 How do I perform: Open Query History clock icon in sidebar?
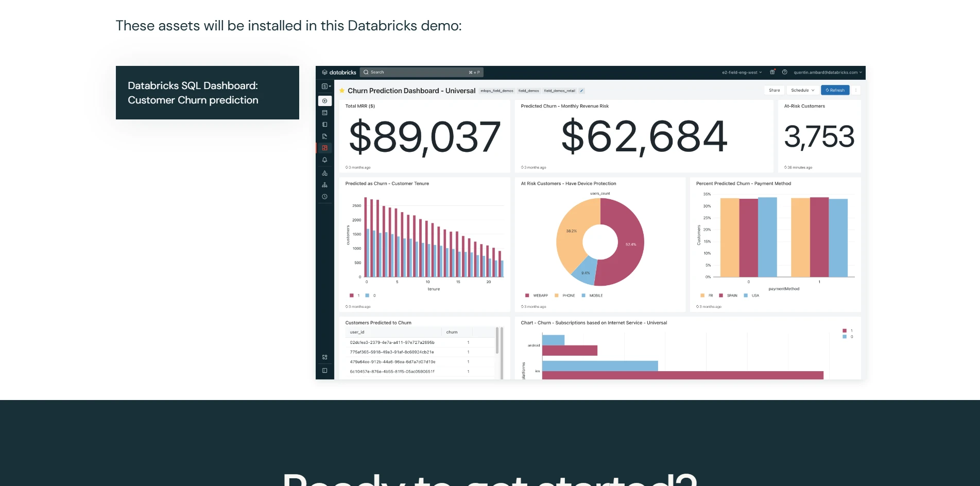324,197
